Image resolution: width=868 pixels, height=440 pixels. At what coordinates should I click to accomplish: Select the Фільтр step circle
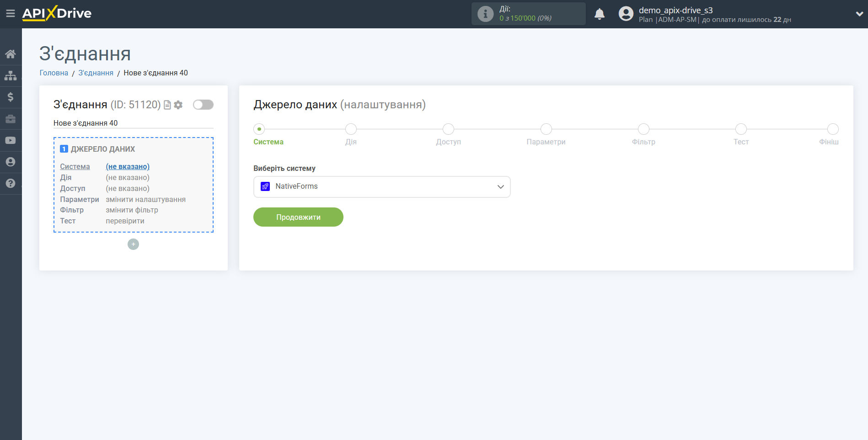click(x=643, y=129)
